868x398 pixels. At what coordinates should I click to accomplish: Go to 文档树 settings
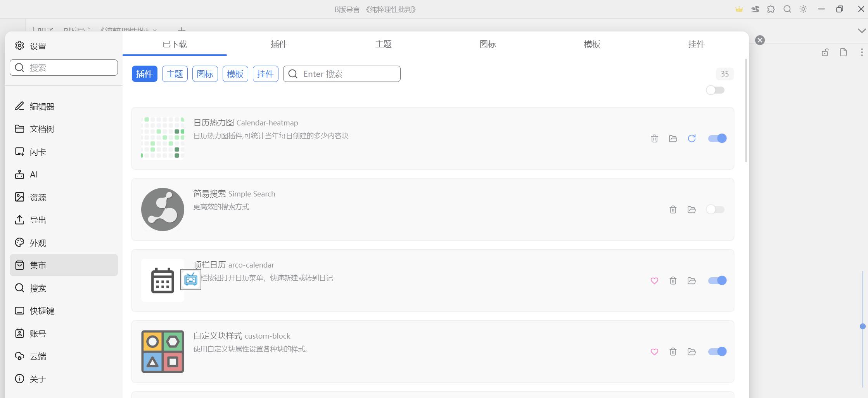point(64,129)
